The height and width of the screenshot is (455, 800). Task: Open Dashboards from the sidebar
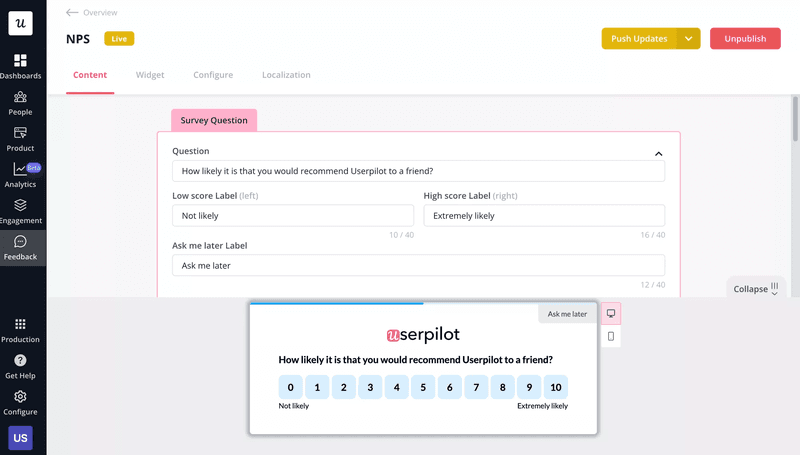[20, 67]
